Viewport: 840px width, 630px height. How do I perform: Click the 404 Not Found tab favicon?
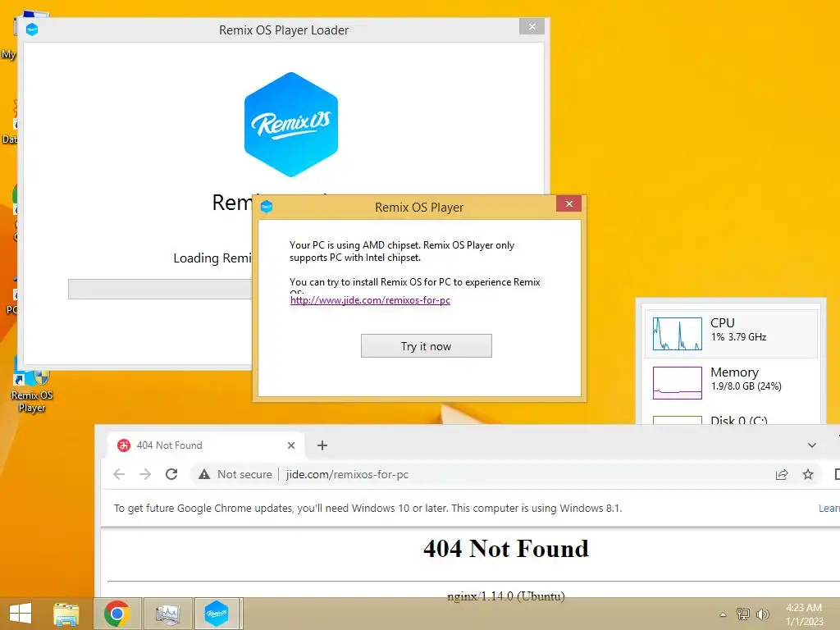coord(124,445)
